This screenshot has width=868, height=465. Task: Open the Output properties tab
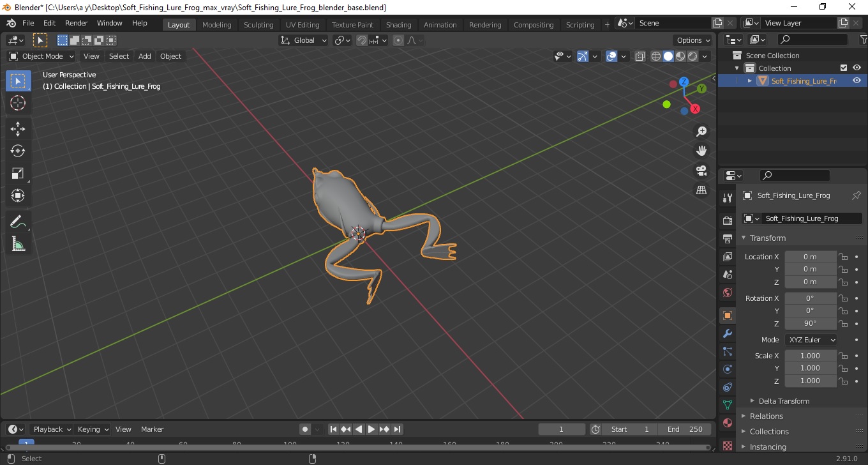(728, 238)
